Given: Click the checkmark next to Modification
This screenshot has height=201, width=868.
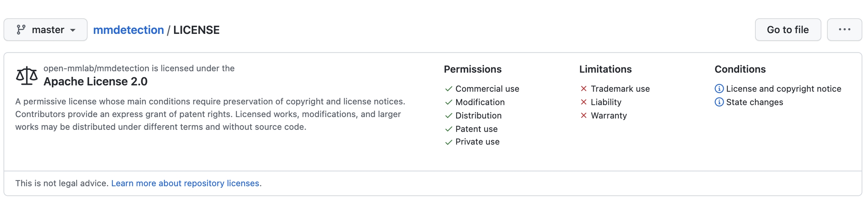Looking at the screenshot, I should 448,102.
